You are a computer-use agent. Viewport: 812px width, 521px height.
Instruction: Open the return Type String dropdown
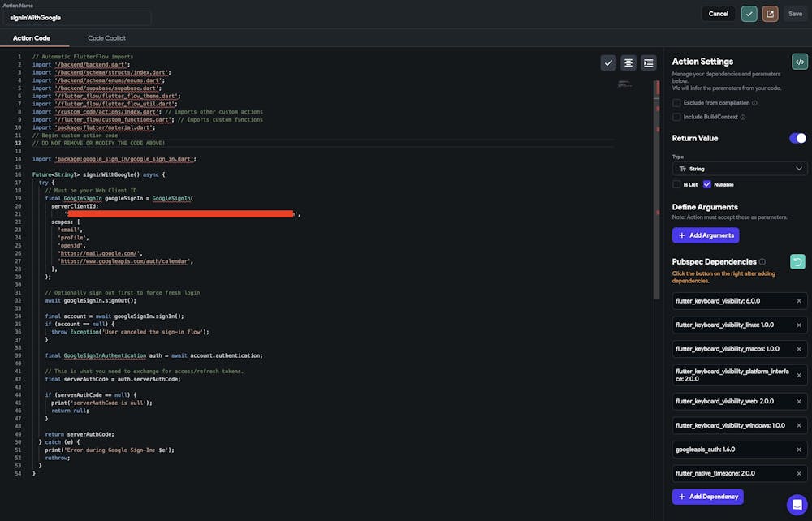pos(740,169)
